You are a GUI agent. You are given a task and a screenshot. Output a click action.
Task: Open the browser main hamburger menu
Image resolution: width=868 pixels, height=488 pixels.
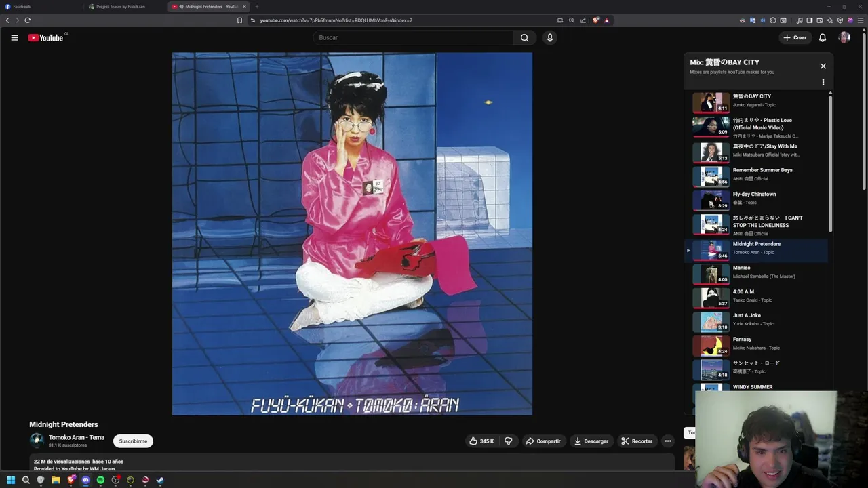(x=861, y=20)
